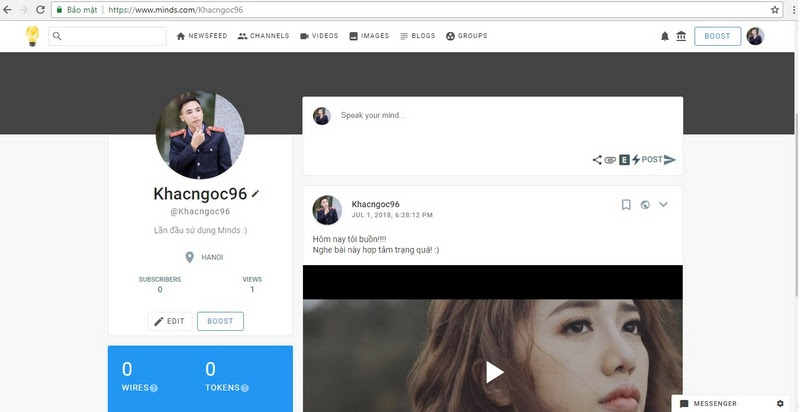Open notifications bell
800x412 pixels.
pos(665,36)
